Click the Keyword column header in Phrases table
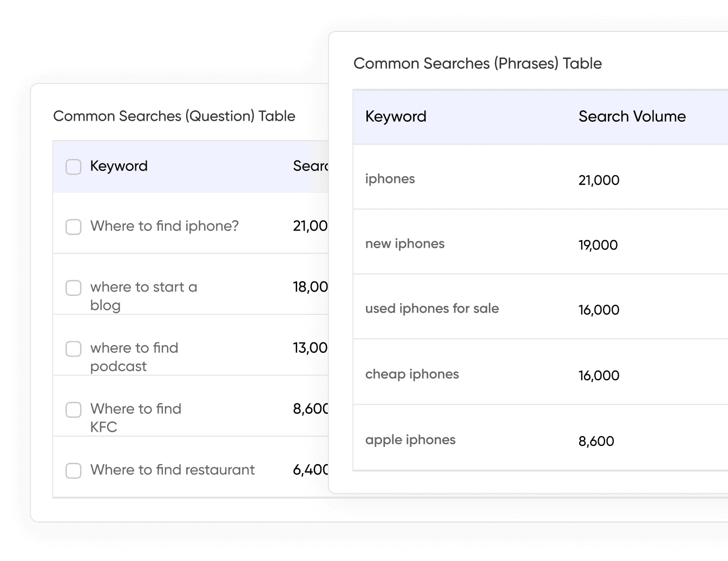This screenshot has width=728, height=561. click(x=396, y=116)
